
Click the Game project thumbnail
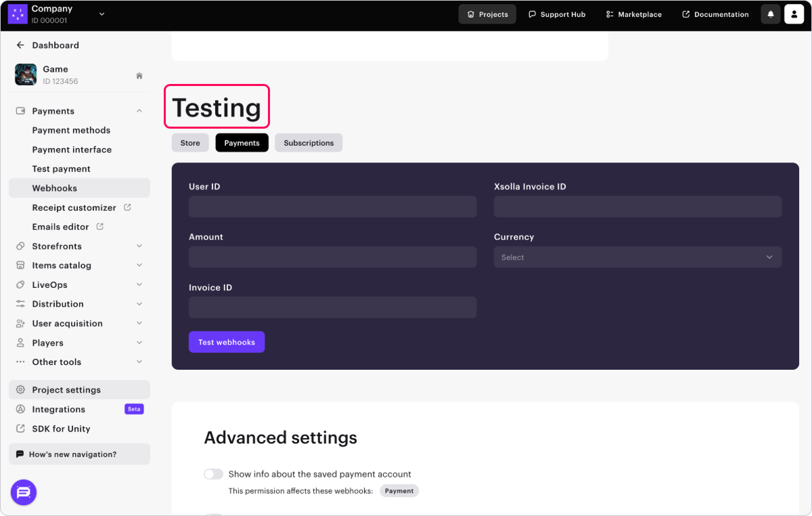click(26, 74)
